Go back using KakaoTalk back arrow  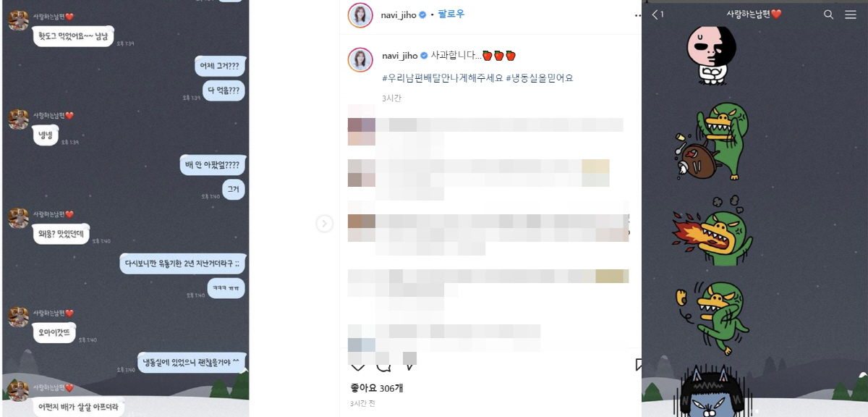[x=655, y=14]
